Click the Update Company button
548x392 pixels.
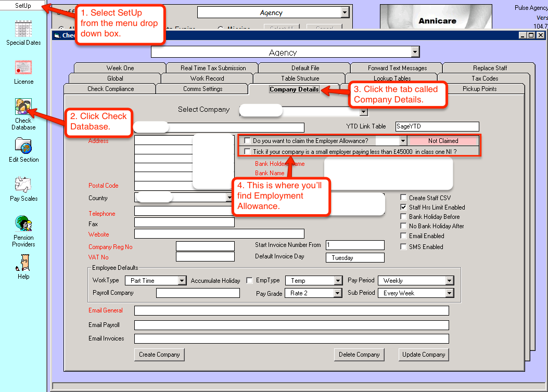click(424, 355)
